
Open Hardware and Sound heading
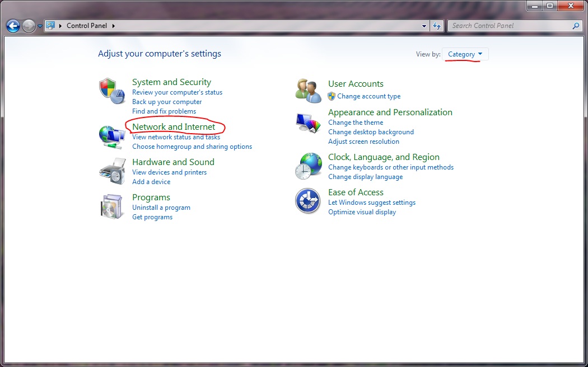click(173, 162)
